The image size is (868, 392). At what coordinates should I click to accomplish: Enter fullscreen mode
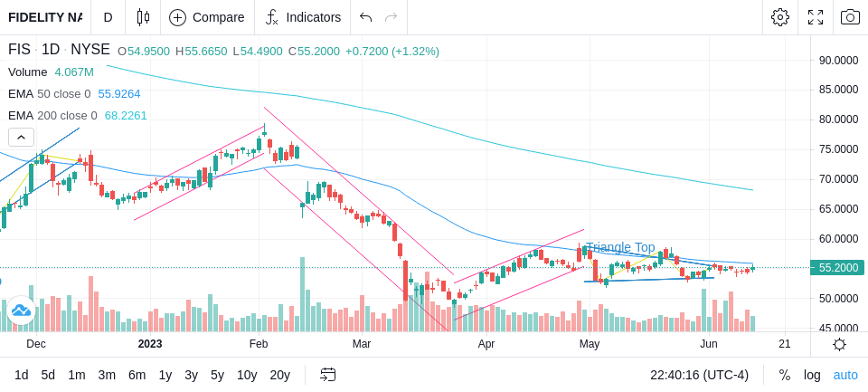click(816, 17)
